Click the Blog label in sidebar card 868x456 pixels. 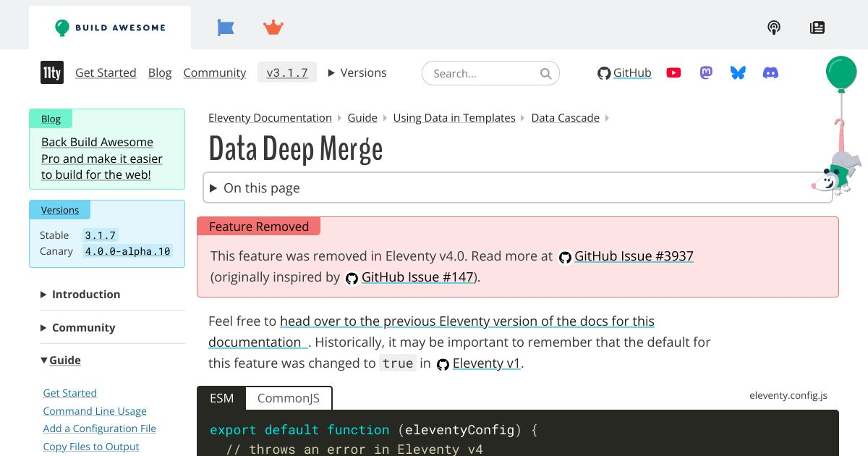51,119
